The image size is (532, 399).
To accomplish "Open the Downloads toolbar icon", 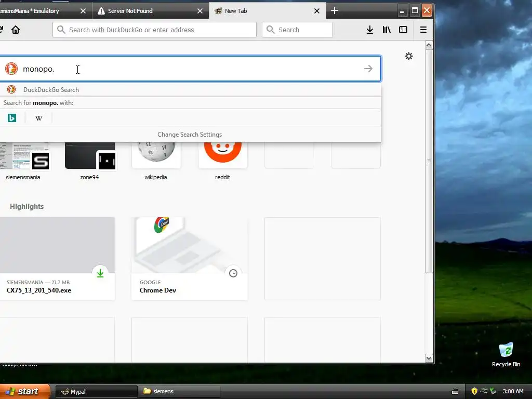I will (370, 30).
